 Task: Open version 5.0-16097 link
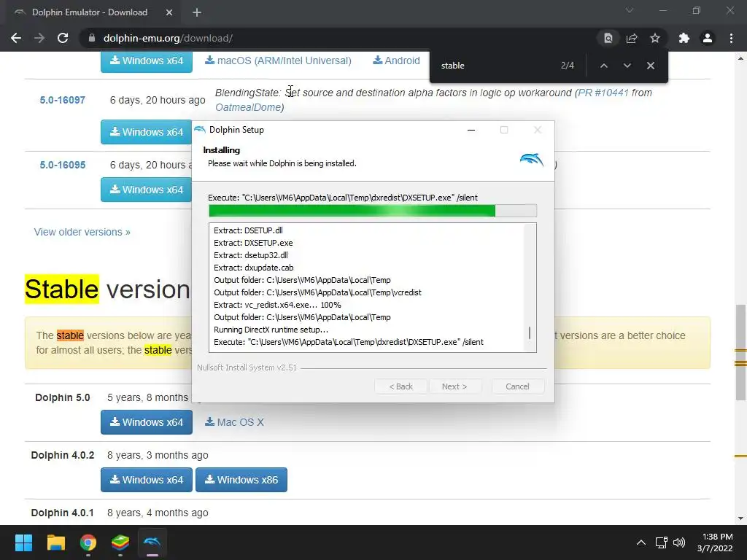tap(63, 100)
